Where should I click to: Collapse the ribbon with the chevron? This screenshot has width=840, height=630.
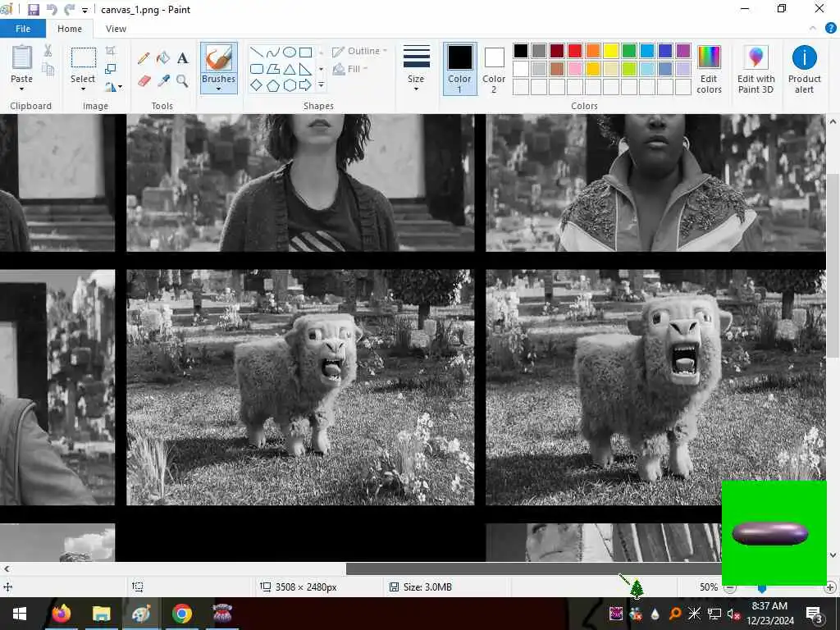[813, 29]
